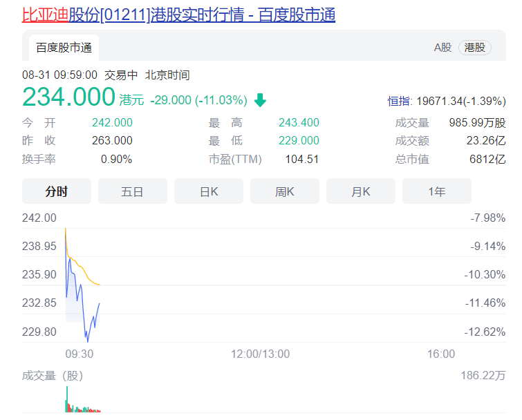
Task: Switch to the 周K chart
Action: (285, 191)
